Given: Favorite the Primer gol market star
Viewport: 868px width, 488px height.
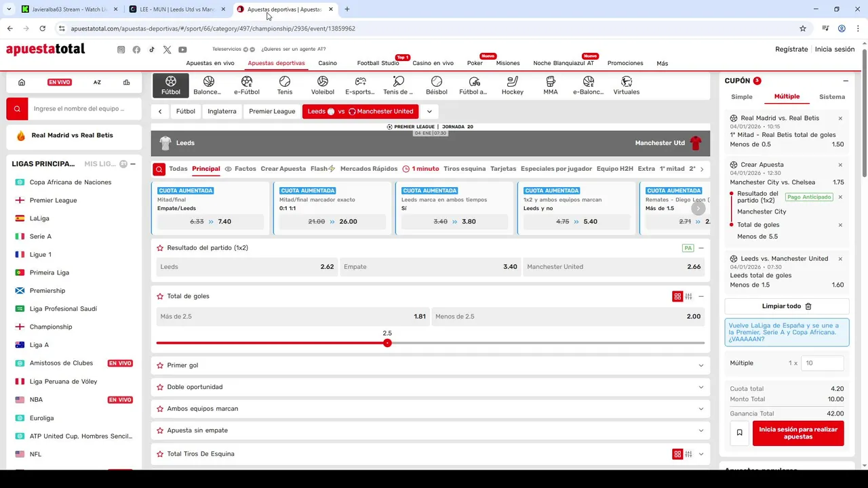Looking at the screenshot, I should (x=160, y=365).
